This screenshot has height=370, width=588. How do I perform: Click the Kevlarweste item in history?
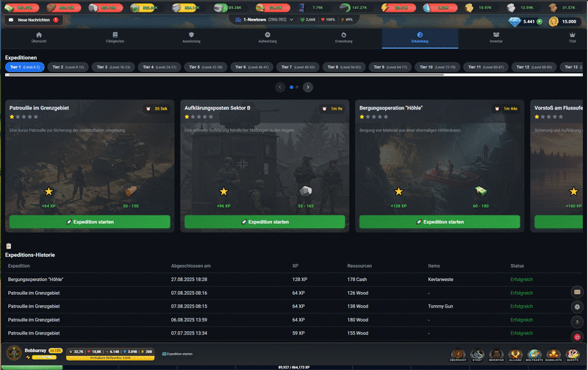[440, 280]
